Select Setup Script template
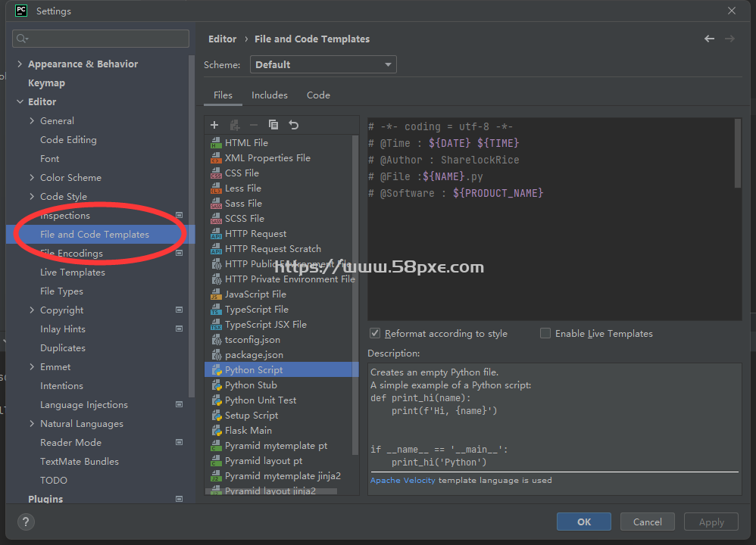756x545 pixels. [x=251, y=416]
